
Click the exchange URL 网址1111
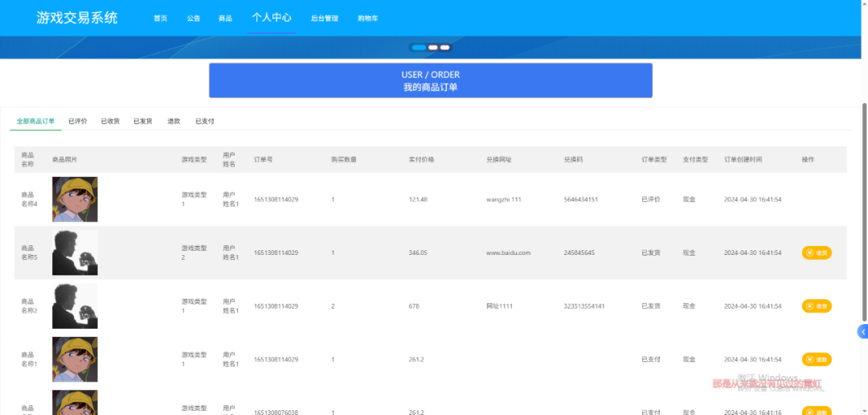tap(499, 306)
